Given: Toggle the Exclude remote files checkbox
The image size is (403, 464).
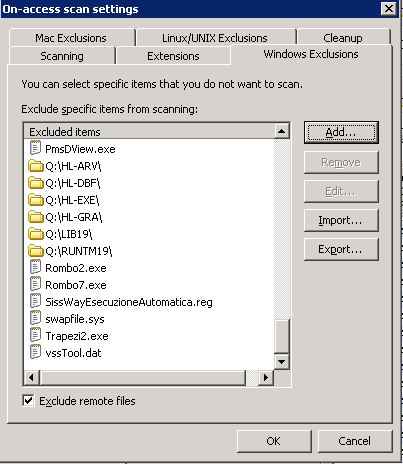Looking at the screenshot, I should pos(28,400).
